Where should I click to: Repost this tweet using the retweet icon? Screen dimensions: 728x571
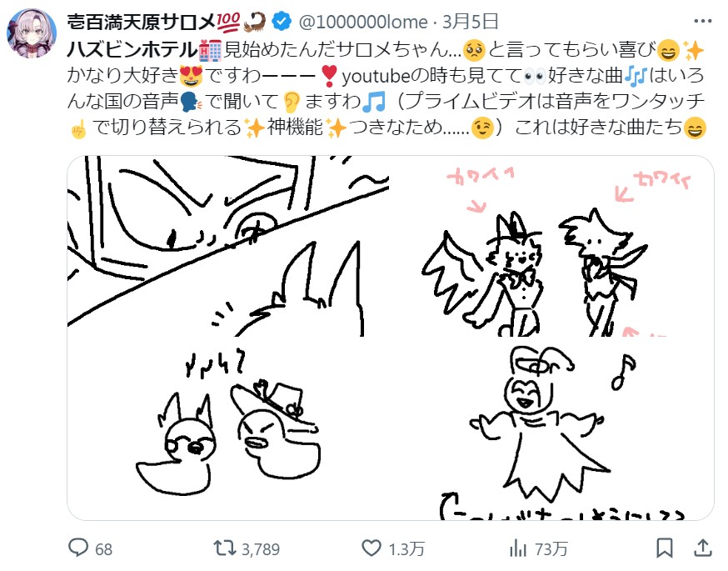[225, 548]
